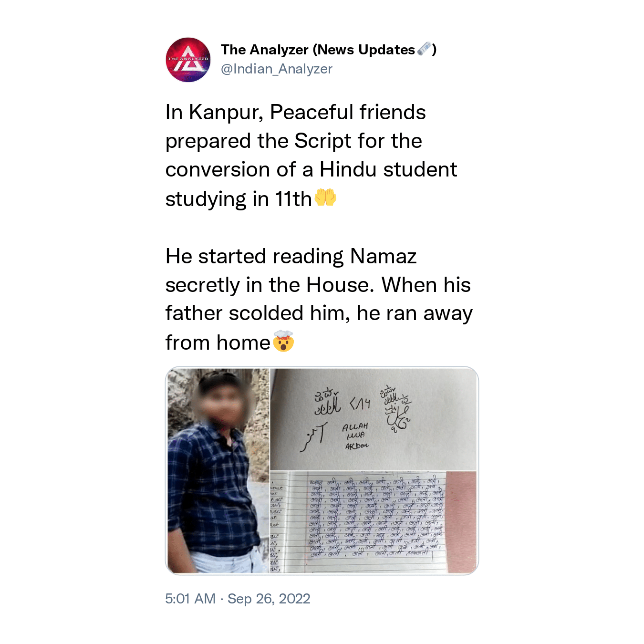
Task: Click the exploding head emoji after home
Action: coord(283,342)
